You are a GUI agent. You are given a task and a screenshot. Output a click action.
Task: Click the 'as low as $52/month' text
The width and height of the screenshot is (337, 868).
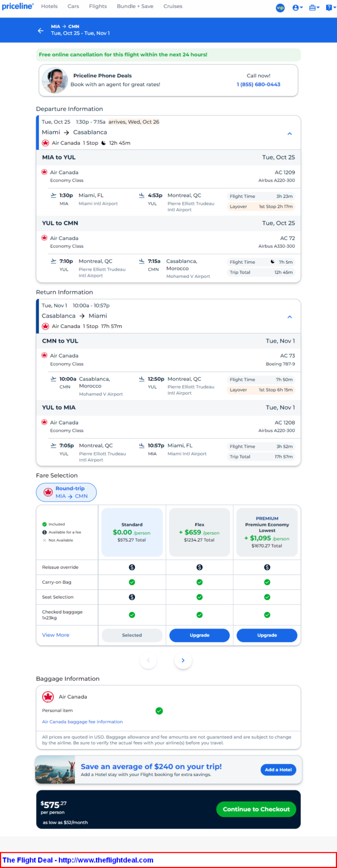tap(65, 822)
